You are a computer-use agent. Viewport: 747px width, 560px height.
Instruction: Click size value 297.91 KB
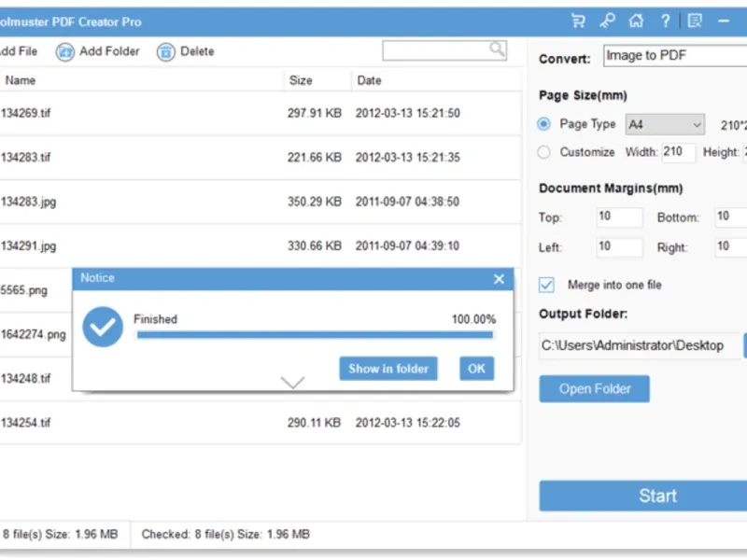pyautogui.click(x=315, y=113)
